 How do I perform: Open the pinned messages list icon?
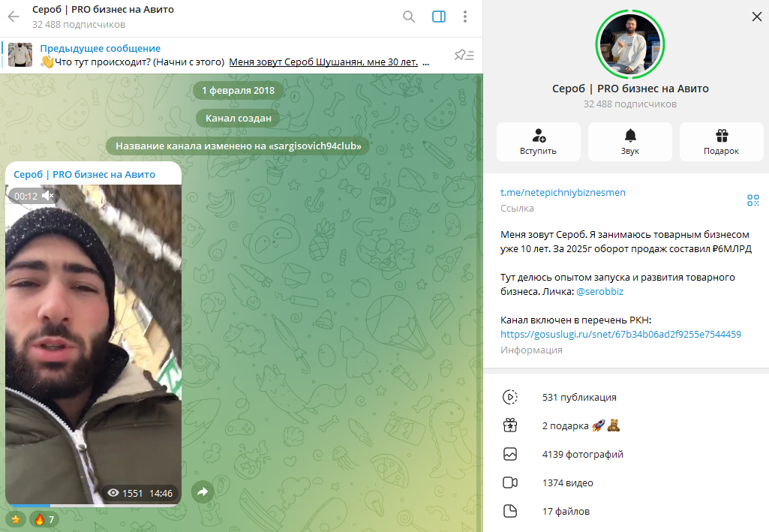[464, 55]
